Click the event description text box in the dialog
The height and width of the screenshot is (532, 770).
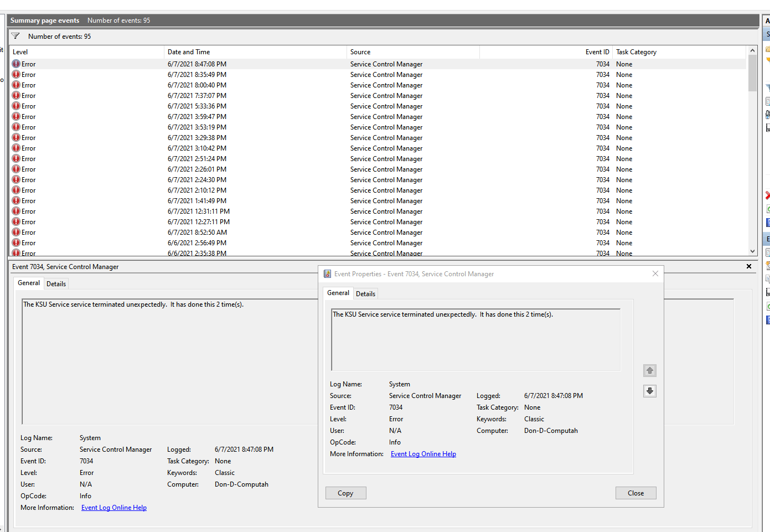(x=476, y=339)
